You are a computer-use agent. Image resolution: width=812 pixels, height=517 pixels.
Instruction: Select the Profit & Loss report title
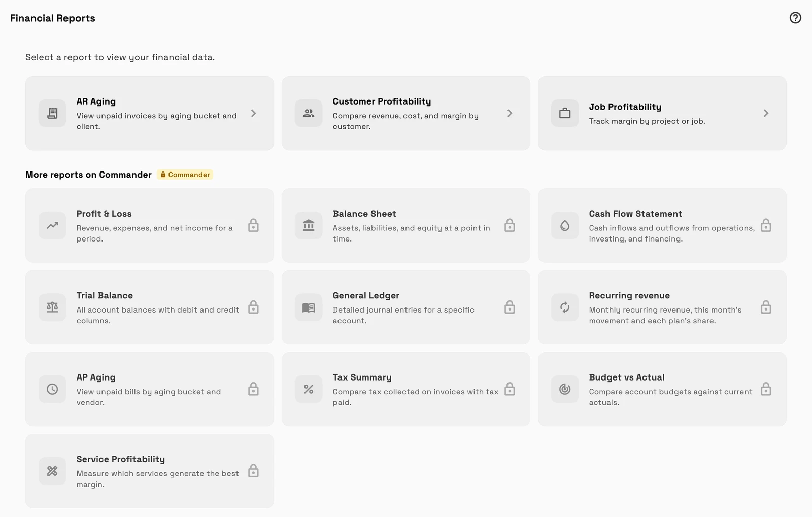click(104, 214)
